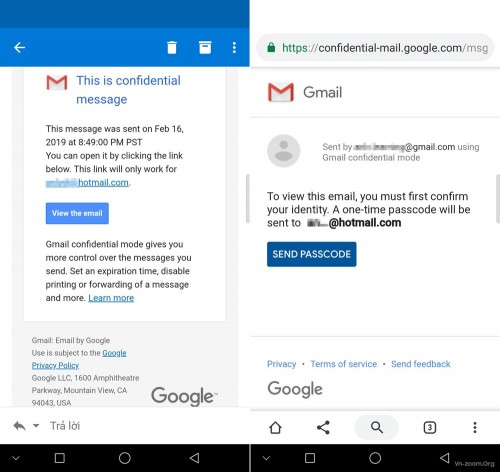Click View the email button
The height and width of the screenshot is (472, 500).
coord(77,213)
